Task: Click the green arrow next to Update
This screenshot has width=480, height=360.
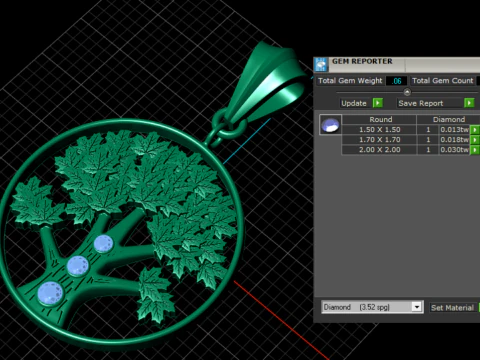Action: click(377, 103)
